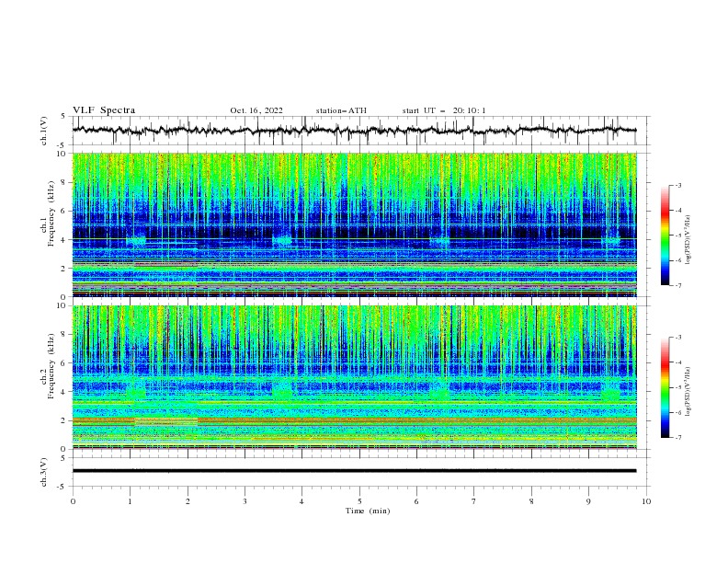728x563 pixels.
Task: Click the "4" kHz tick on ch.2 frequency axis
Action: (64, 392)
